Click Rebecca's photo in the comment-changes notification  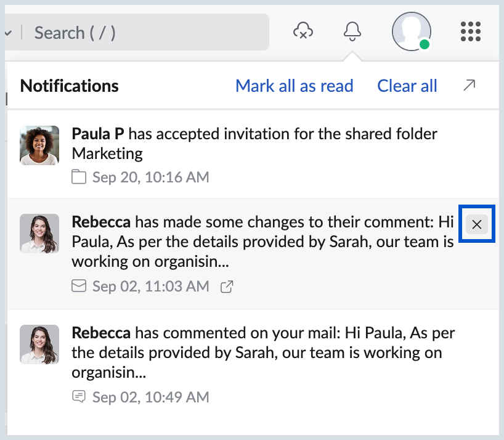[x=39, y=234]
